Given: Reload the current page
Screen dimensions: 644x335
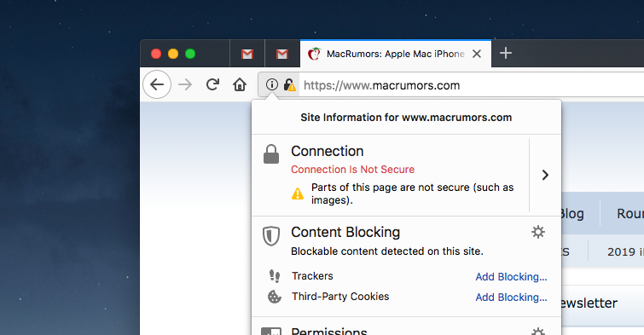Looking at the screenshot, I should (212, 84).
